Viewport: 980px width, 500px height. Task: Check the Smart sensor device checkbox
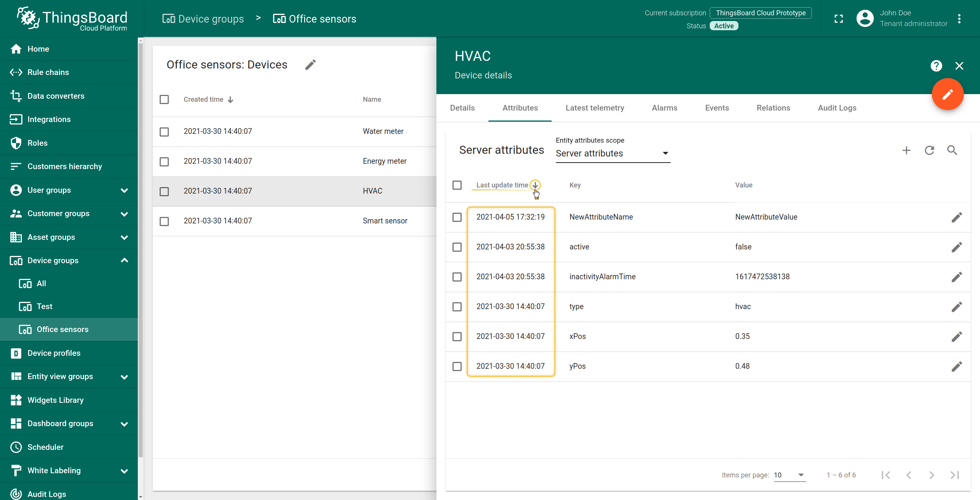tap(164, 221)
